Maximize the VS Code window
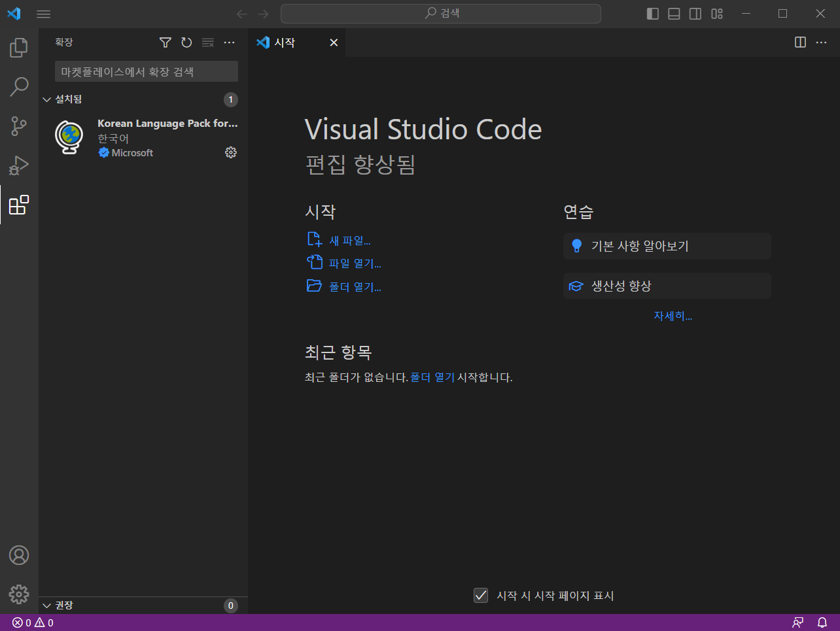The height and width of the screenshot is (631, 840). 783,14
